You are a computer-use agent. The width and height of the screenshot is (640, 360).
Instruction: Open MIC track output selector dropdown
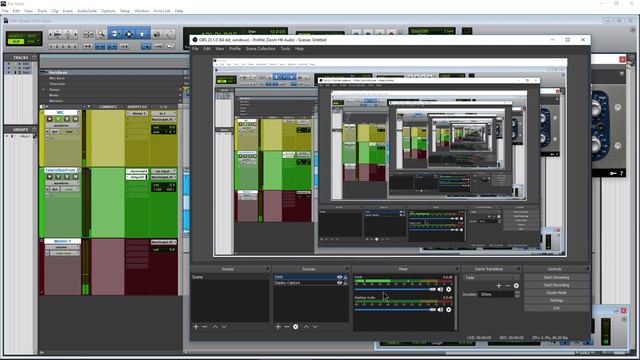pyautogui.click(x=164, y=119)
